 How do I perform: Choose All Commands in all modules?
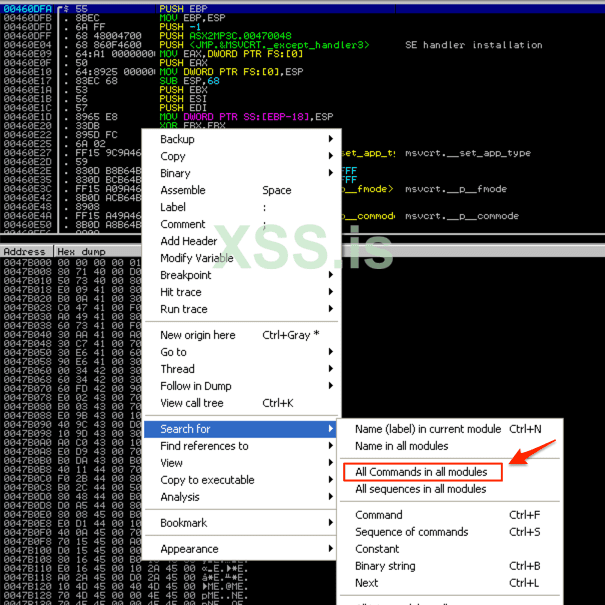point(422,471)
